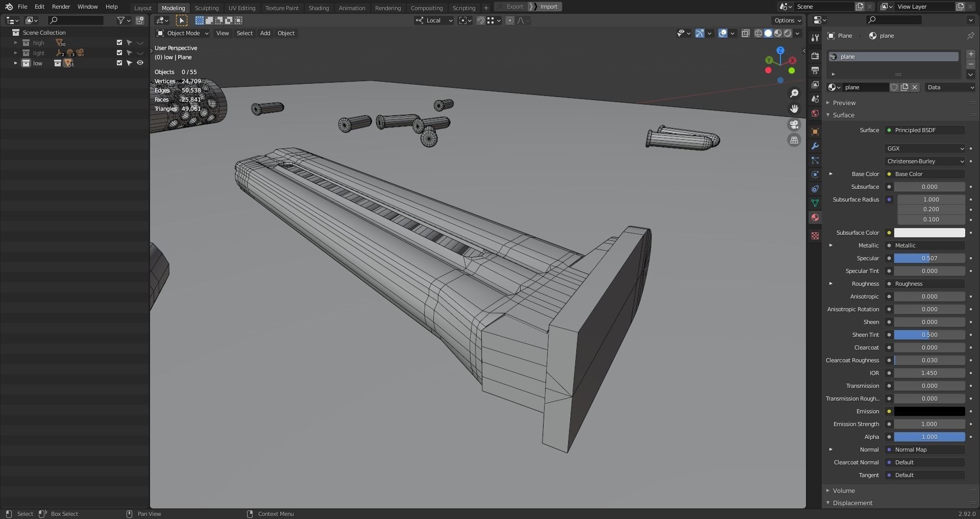The image size is (980, 519).
Task: Open the Object properties tab
Action: pos(815,132)
